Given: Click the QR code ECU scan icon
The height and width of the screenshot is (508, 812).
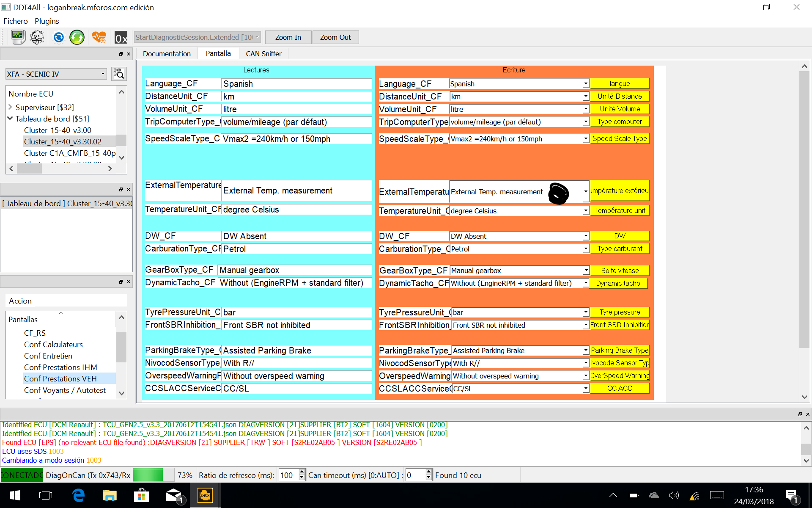Looking at the screenshot, I should (119, 74).
